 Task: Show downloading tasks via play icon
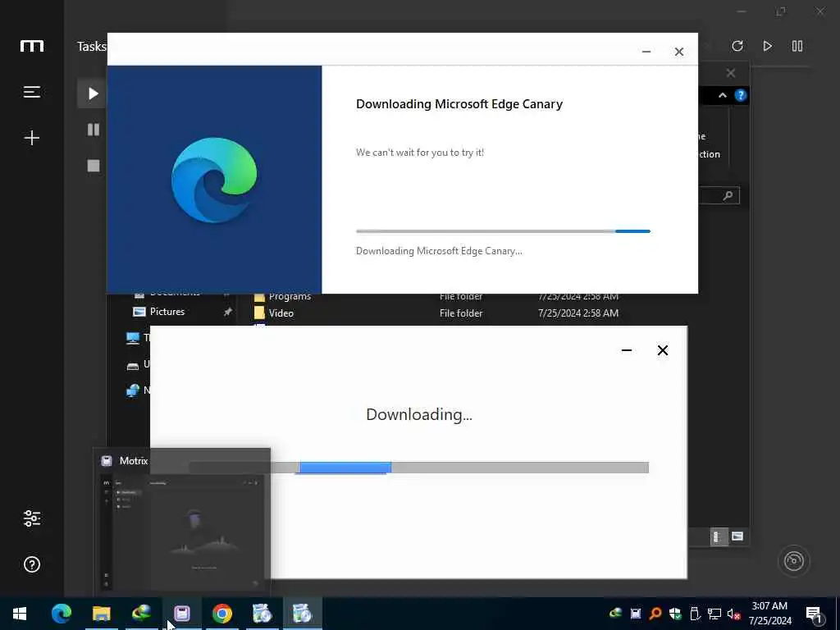(x=94, y=94)
